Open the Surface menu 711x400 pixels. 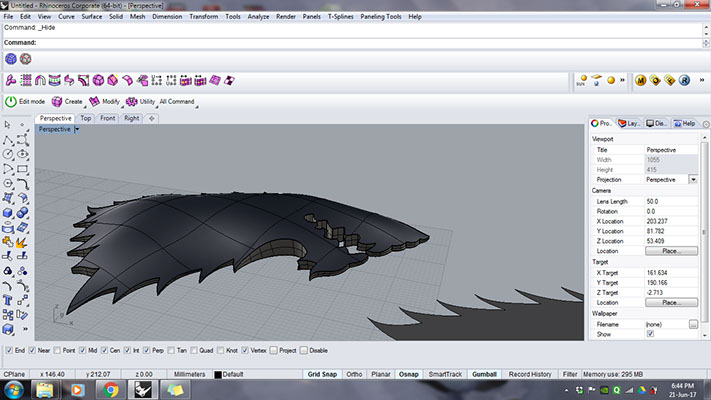92,16
